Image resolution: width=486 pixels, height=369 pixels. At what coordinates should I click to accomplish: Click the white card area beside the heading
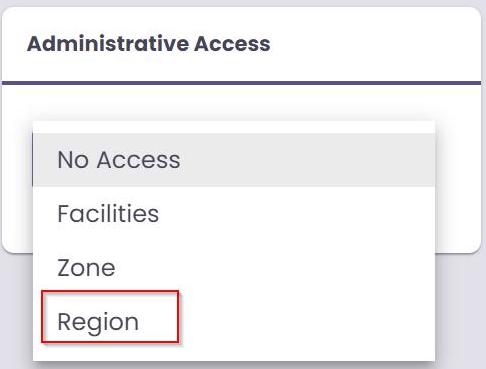point(373,44)
